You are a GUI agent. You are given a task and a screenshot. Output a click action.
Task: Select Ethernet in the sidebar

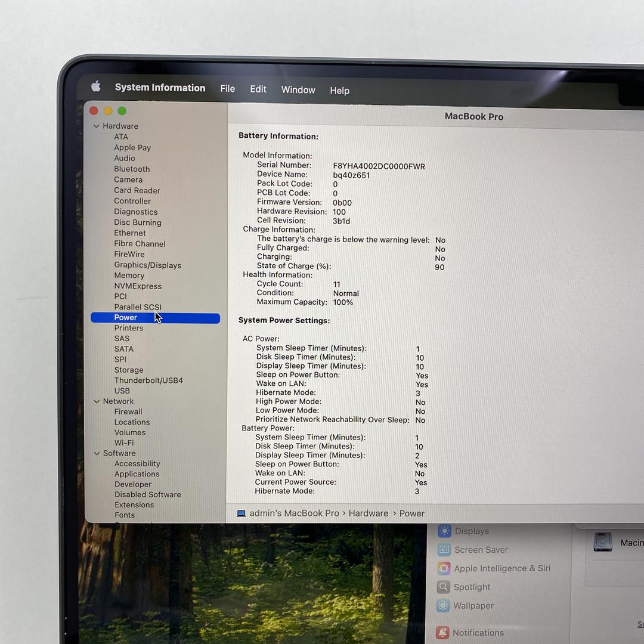tap(130, 233)
